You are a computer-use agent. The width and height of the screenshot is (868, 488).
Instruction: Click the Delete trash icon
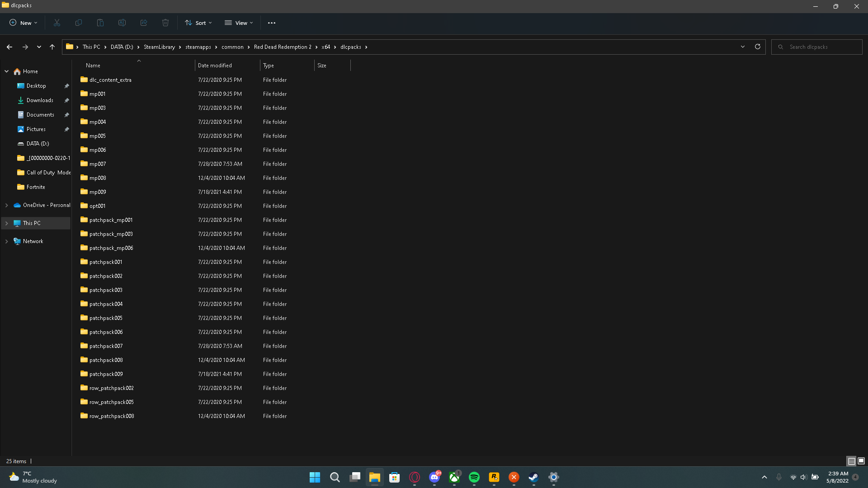coord(165,23)
